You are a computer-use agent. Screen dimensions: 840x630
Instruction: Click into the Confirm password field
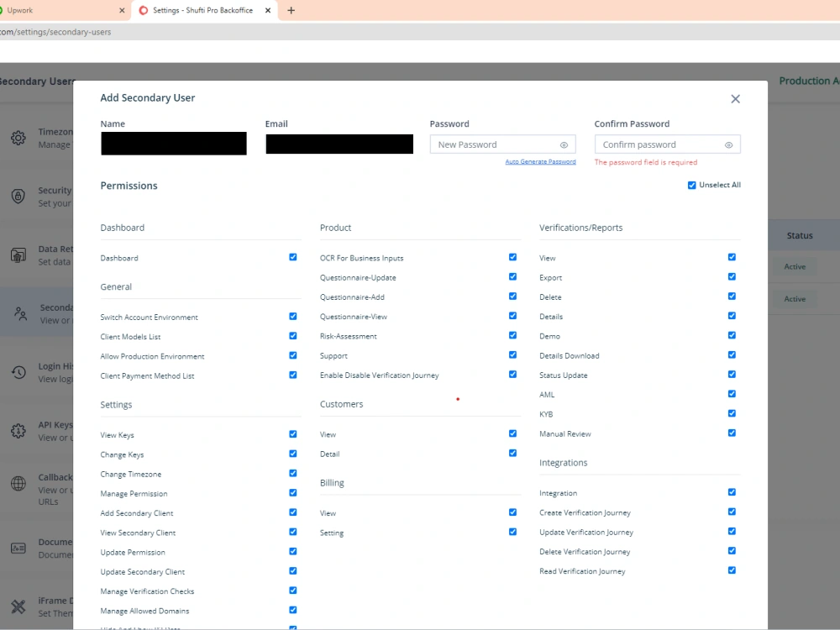coord(667,144)
